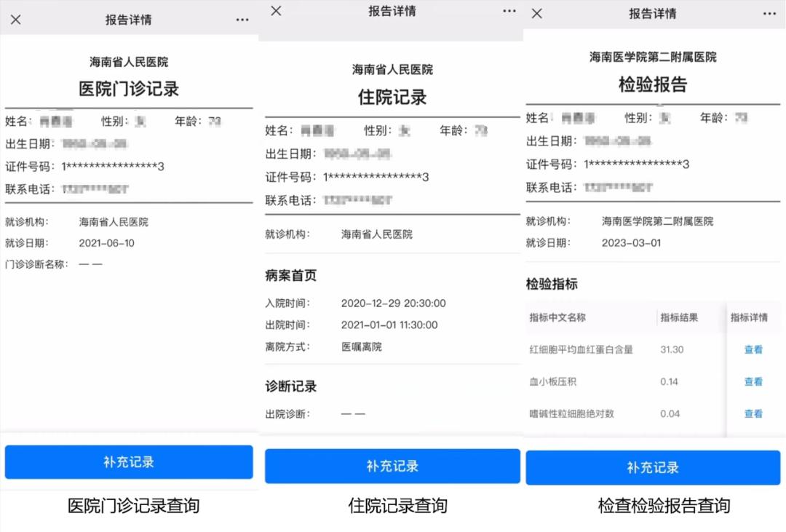
Task: Select admission time 2020-12-29 20:30:00
Action: coord(394,303)
